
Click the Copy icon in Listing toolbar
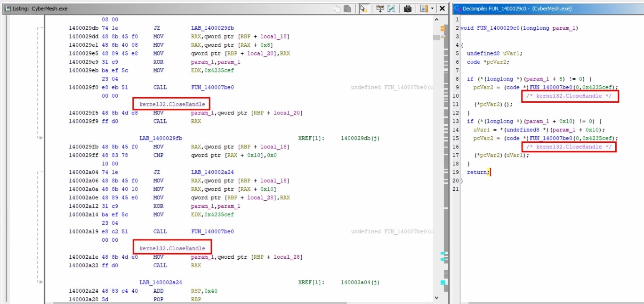point(336,8)
